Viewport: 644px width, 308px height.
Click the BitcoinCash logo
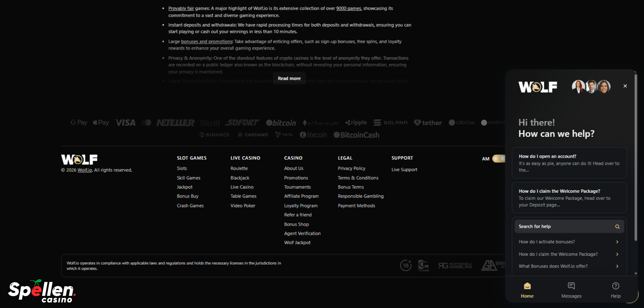point(357,135)
